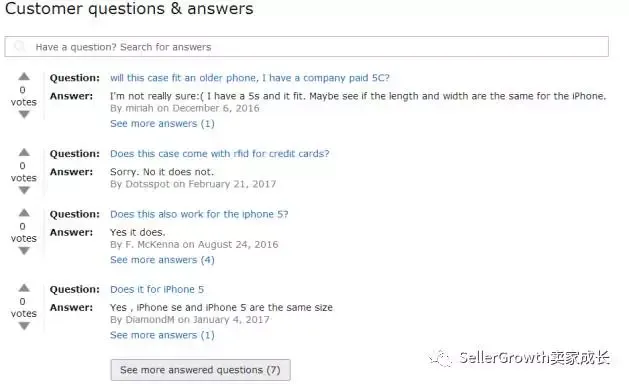
Task: Downvote the company paid 5C question
Action: point(24,115)
